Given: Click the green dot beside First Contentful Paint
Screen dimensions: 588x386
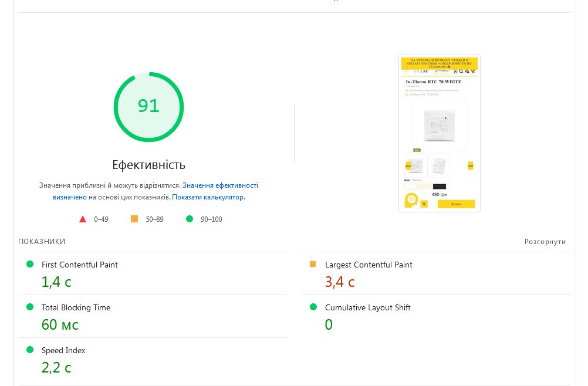Looking at the screenshot, I should [30, 265].
